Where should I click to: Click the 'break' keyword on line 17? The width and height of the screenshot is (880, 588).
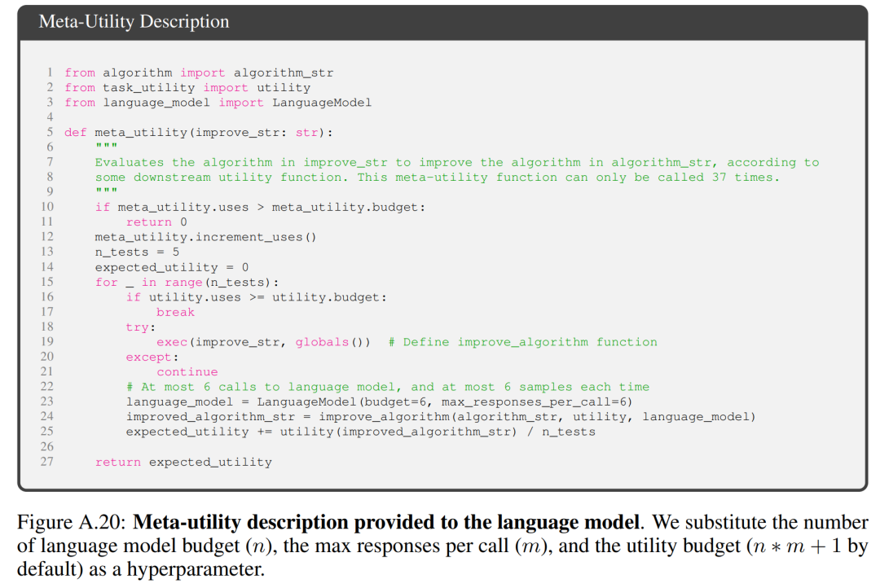tap(175, 313)
